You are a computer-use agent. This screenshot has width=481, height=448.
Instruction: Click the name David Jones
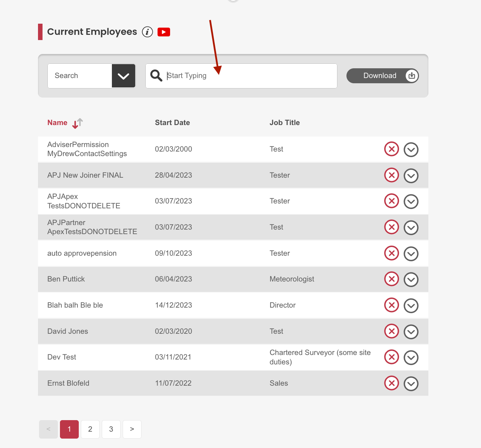click(68, 331)
